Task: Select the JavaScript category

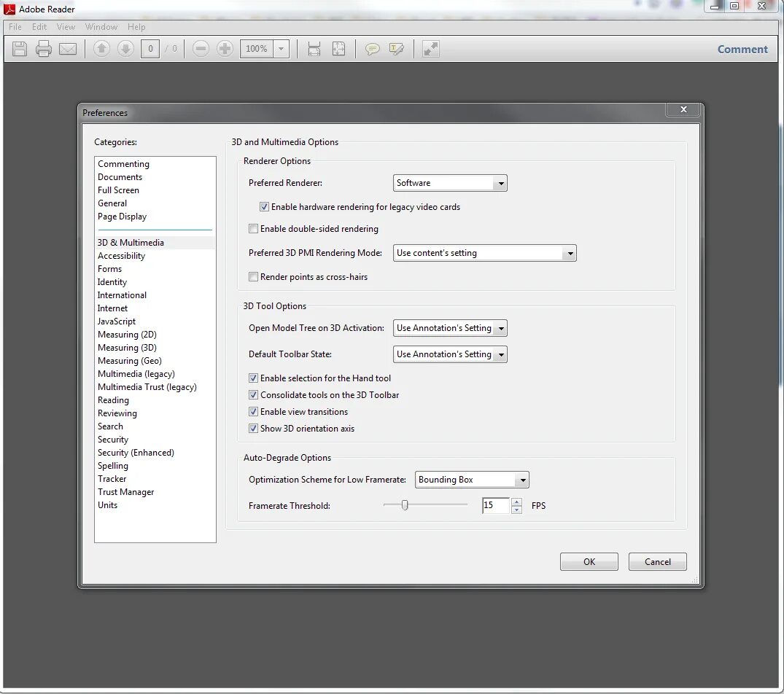Action: point(117,321)
